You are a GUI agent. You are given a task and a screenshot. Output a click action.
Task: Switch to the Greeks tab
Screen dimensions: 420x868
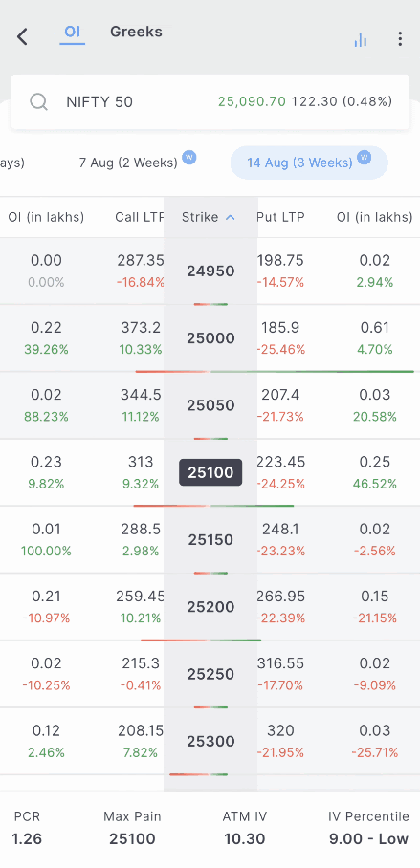tap(136, 32)
